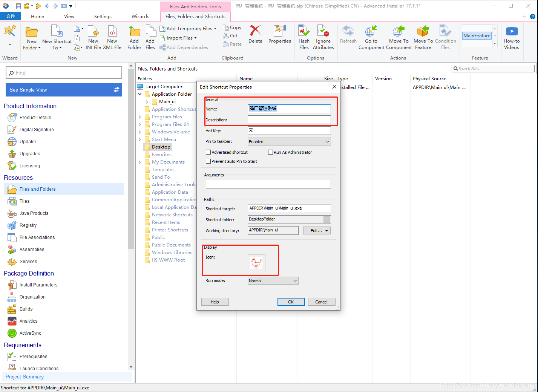Screen dimensions: 538x392
Task: Select Files, Folders and Shortcuts tab
Action: pos(195,17)
